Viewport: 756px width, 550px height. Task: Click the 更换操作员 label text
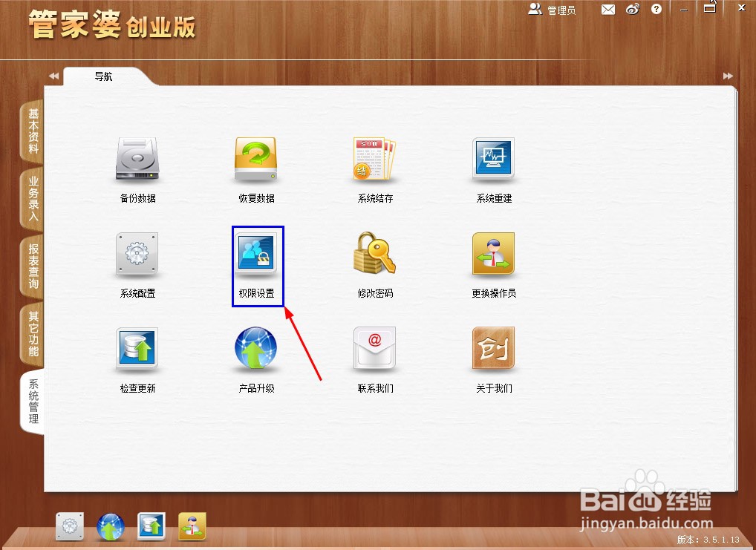click(494, 293)
